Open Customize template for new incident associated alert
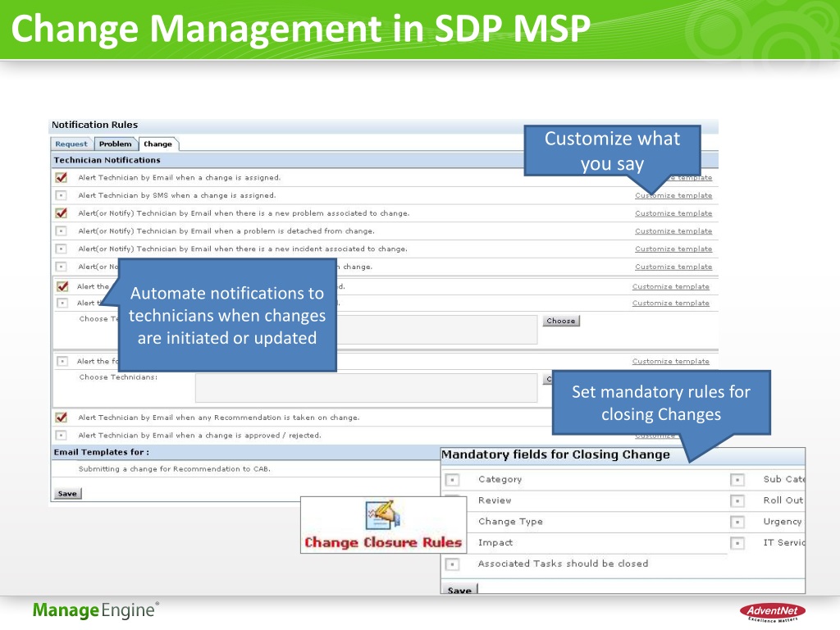Screen dimensions: 840x630 tap(673, 249)
